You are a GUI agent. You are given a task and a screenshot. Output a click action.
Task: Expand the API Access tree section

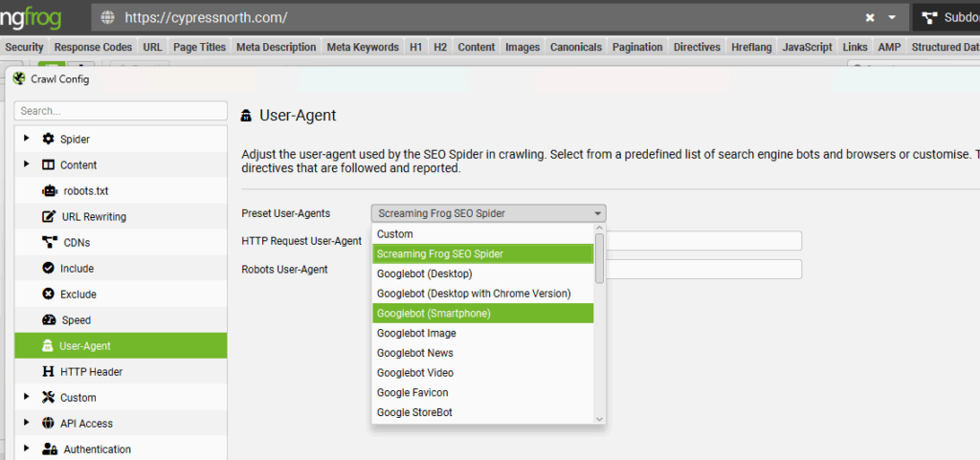[26, 423]
